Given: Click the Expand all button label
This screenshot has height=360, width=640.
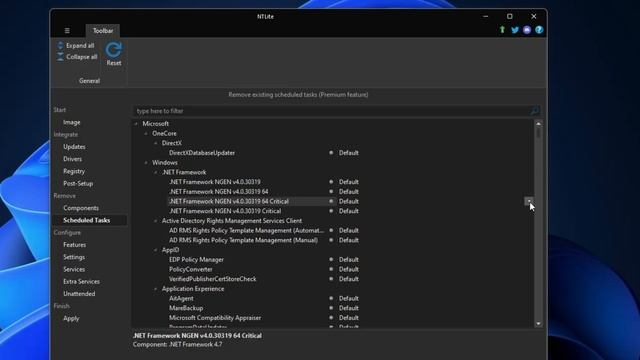Looking at the screenshot, I should [80, 45].
